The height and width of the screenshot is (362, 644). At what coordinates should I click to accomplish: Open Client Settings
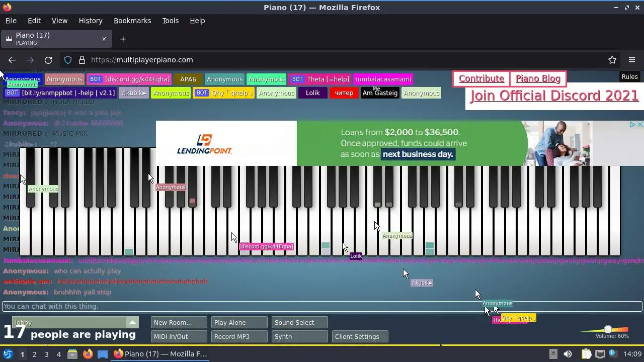tap(360, 336)
